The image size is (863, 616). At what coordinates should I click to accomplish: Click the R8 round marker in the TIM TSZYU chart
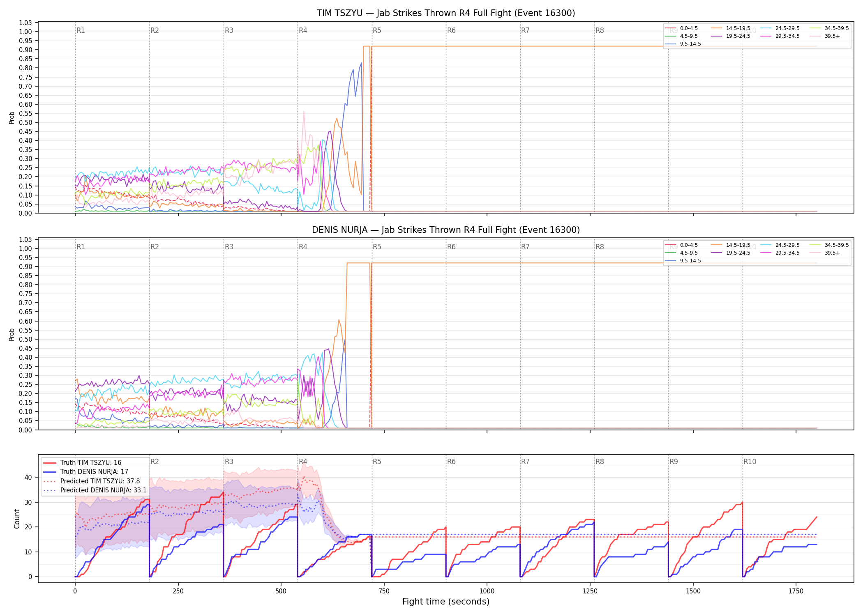tap(600, 30)
